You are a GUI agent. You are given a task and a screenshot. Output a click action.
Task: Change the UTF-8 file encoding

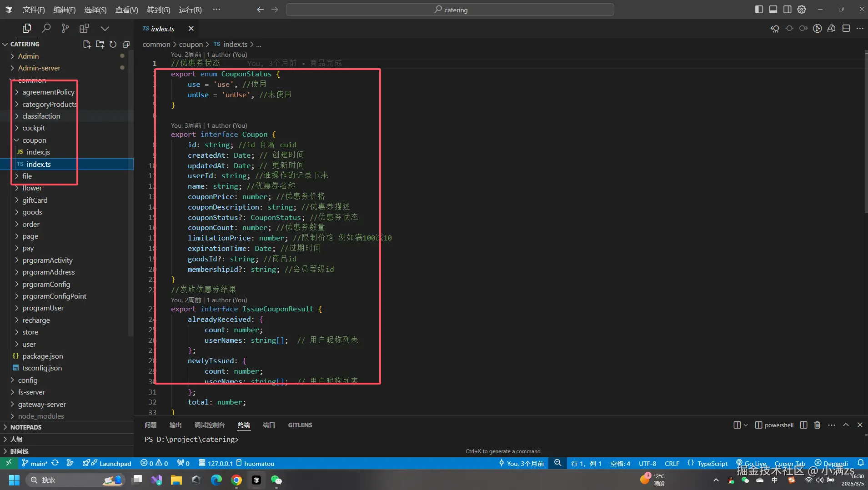(x=647, y=463)
